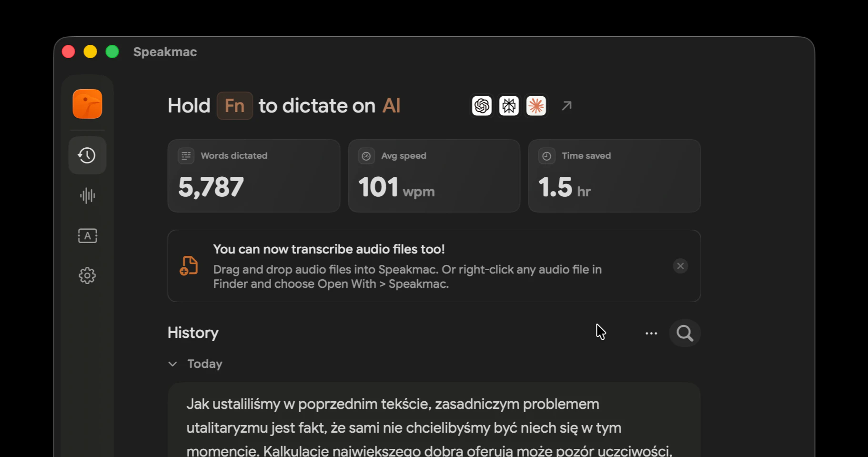
Task: Open the History panel from the sidebar
Action: (x=87, y=155)
